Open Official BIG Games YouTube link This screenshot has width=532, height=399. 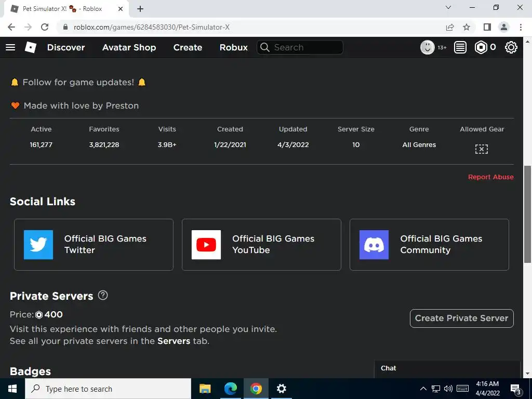pyautogui.click(x=262, y=245)
